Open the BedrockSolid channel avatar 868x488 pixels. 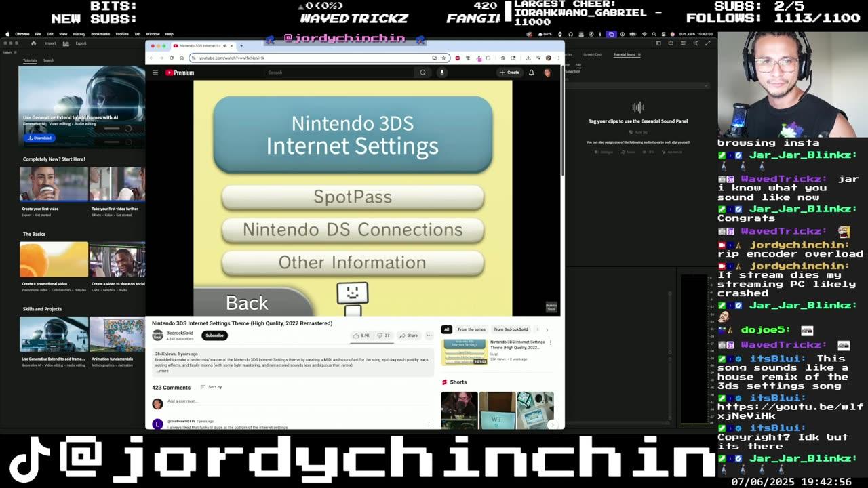(x=157, y=335)
